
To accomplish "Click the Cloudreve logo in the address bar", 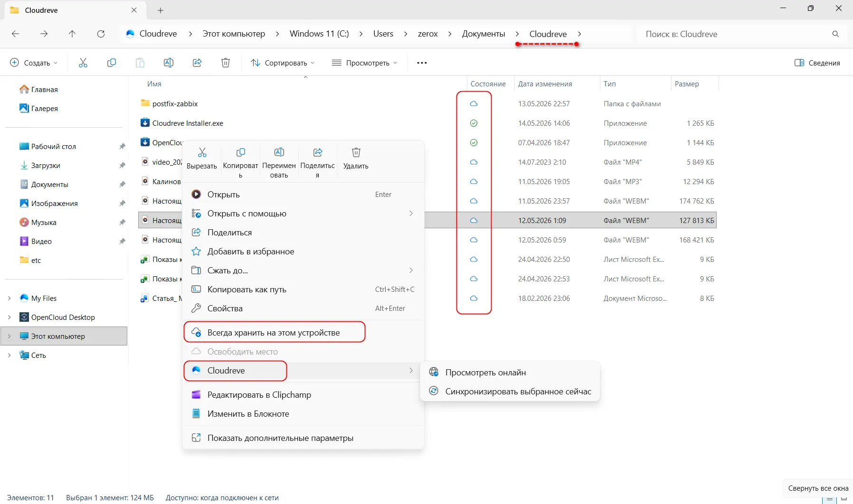I will [x=130, y=34].
